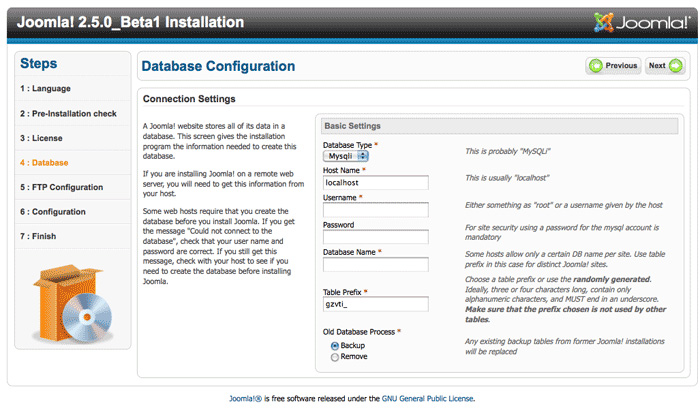Click the Next button label
Viewport: 700px width, 419px height.
[657, 66]
